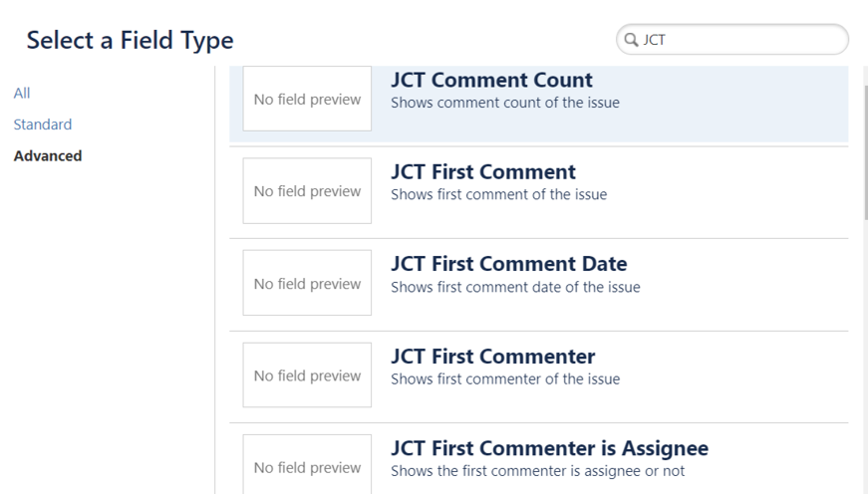Screen dimensions: 868x494
Task: Click the JCT search input field
Action: click(737, 41)
